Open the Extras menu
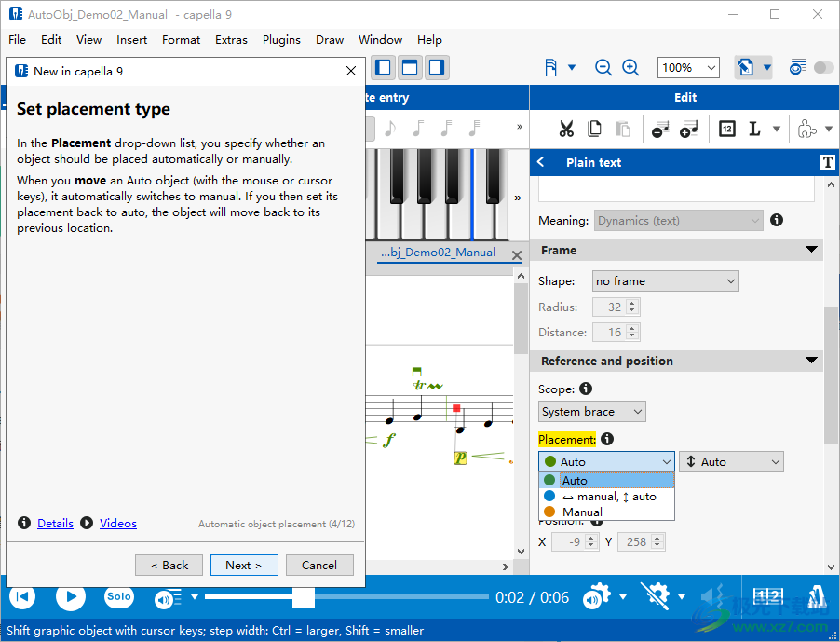Screen dimensions: 840x642 pos(231,40)
